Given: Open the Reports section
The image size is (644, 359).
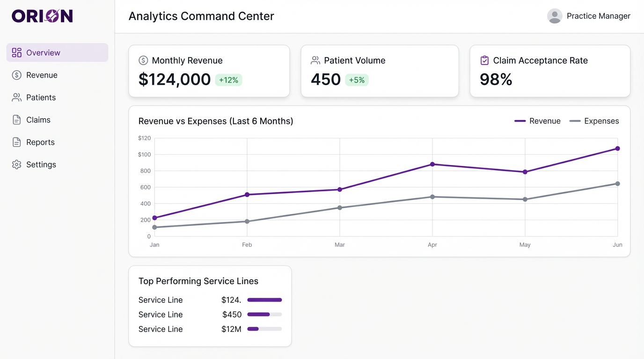Looking at the screenshot, I should tap(40, 142).
